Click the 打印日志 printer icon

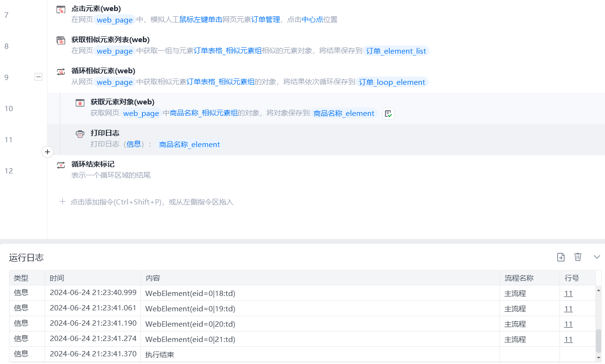(80, 134)
